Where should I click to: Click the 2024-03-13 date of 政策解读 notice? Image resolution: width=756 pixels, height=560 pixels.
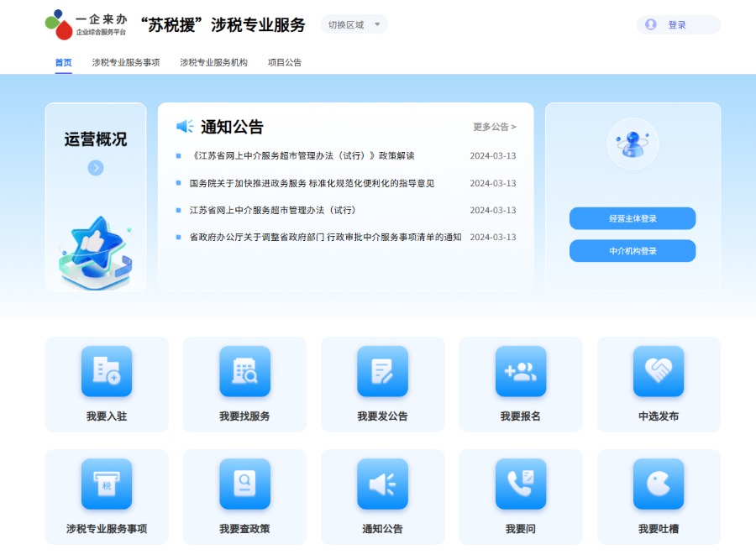493,155
